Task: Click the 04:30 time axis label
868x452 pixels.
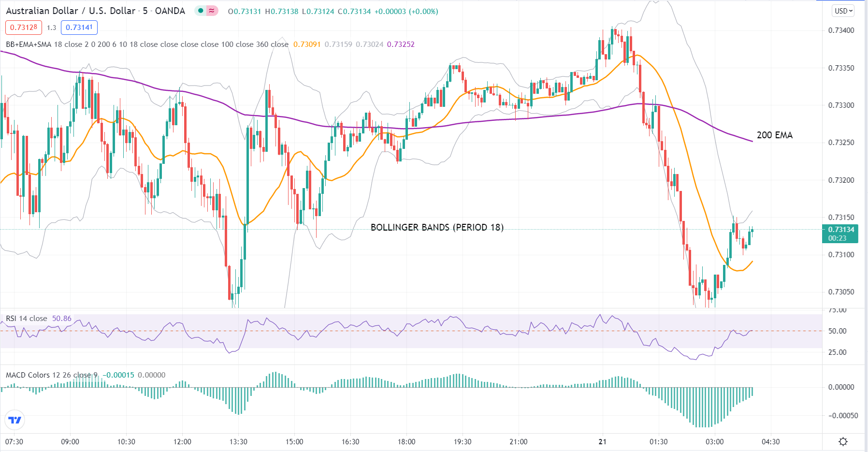Action: pyautogui.click(x=770, y=442)
